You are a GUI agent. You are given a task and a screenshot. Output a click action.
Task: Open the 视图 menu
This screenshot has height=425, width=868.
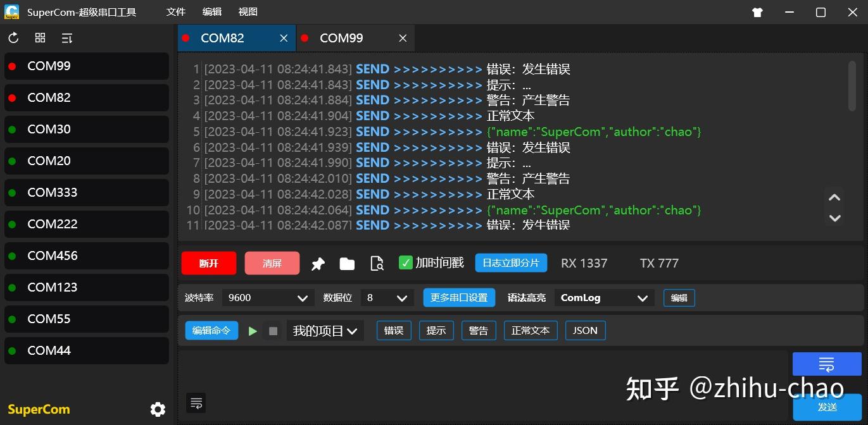(x=247, y=11)
